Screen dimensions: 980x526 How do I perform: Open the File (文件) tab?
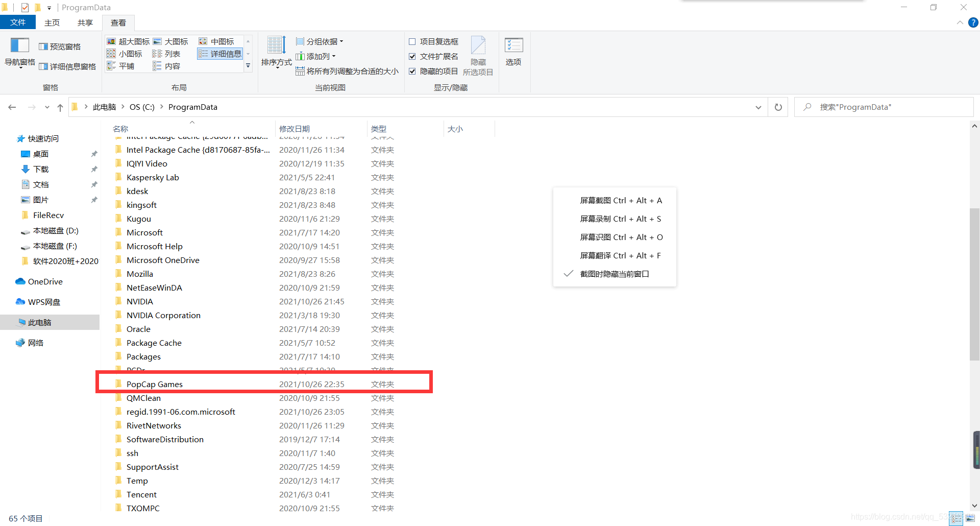18,22
